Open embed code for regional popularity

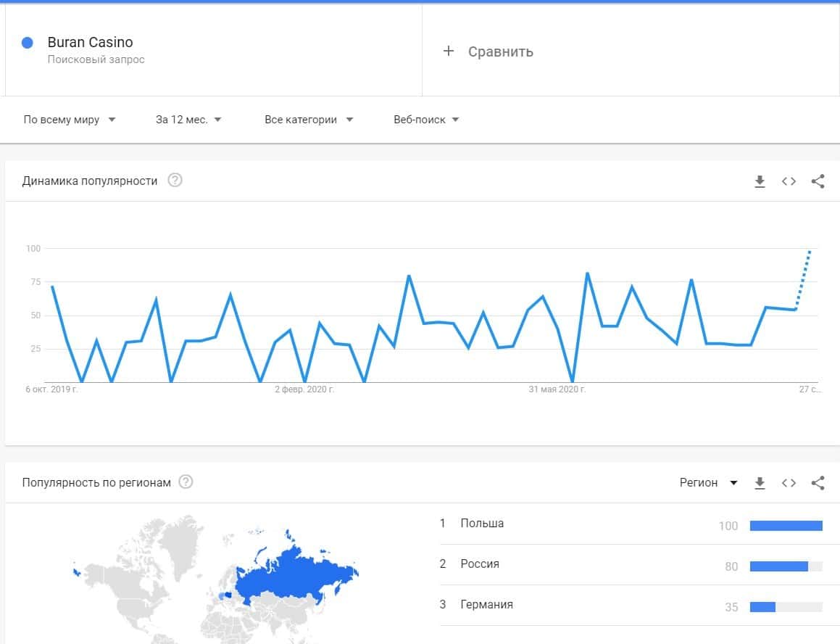click(789, 483)
